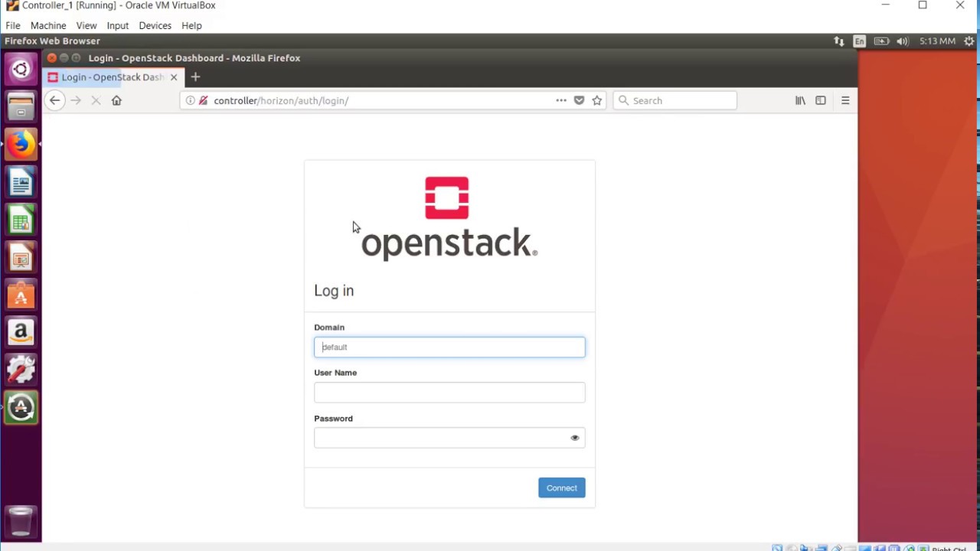Open LibreOffice Calc from launcher
The height and width of the screenshot is (551, 980).
(x=21, y=221)
